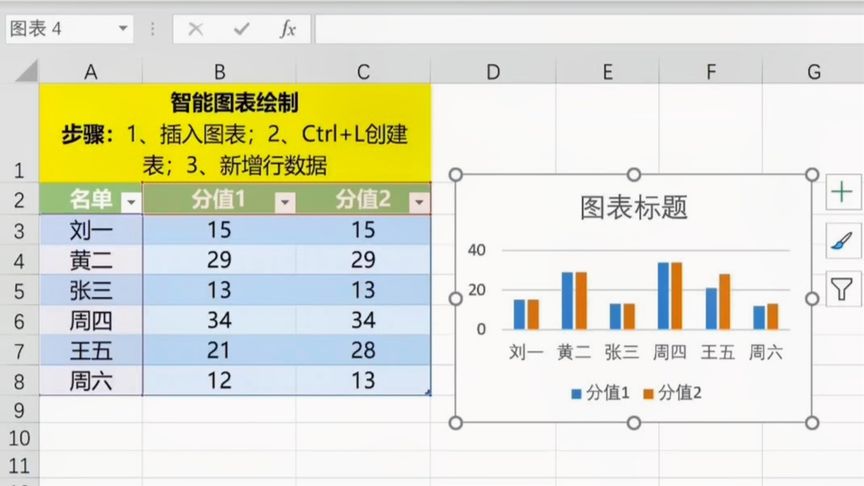Open Chart Styles paintbrush button
Image resolution: width=864 pixels, height=486 pixels.
[842, 241]
